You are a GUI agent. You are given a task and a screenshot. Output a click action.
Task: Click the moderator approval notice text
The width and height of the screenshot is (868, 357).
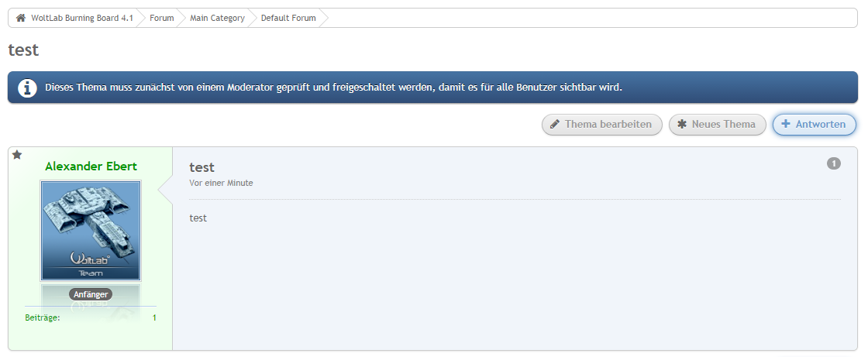click(333, 88)
